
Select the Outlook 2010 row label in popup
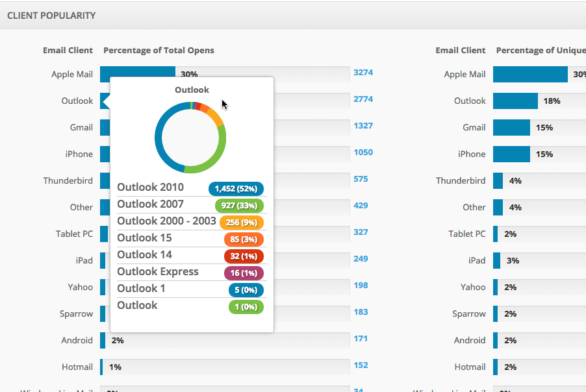tap(150, 187)
